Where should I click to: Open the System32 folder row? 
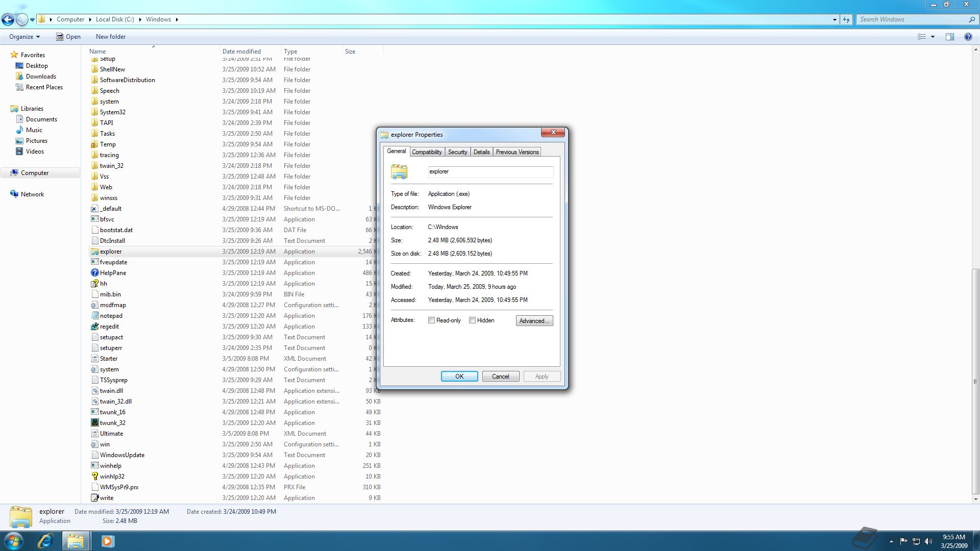pos(235,112)
